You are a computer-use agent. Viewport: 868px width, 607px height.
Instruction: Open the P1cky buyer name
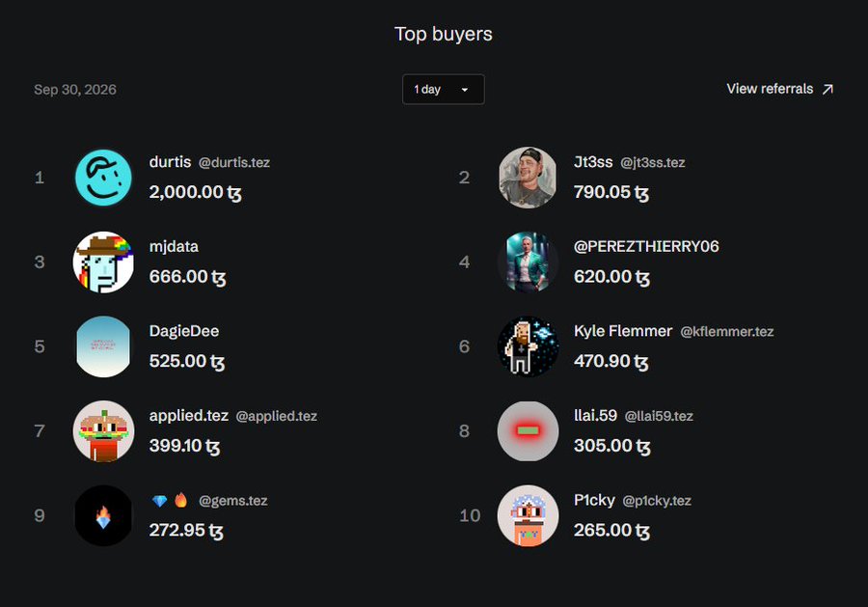tap(594, 500)
